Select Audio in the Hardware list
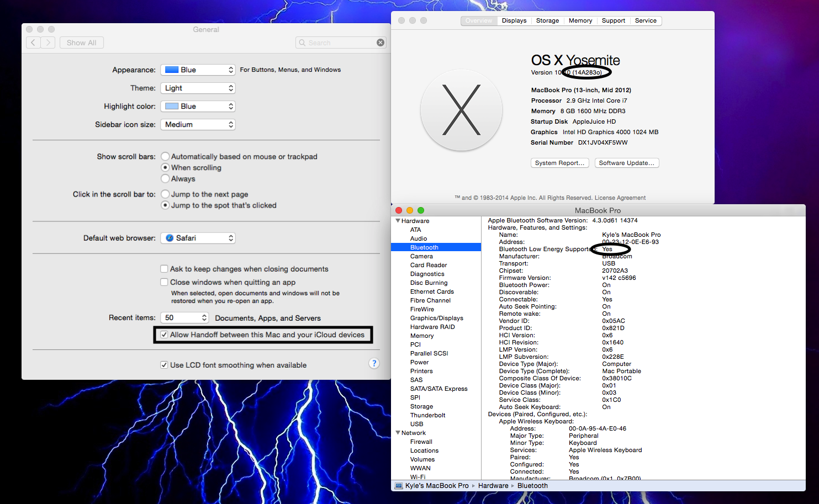 point(419,238)
